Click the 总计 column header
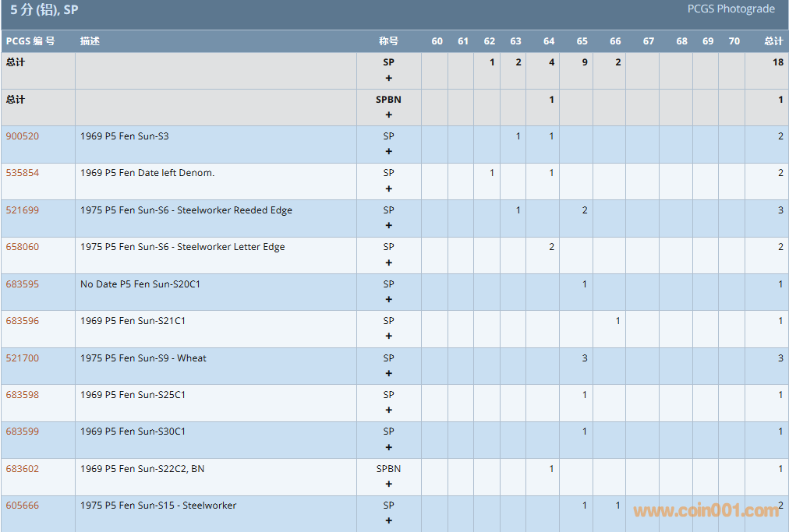789x532 pixels. click(773, 41)
